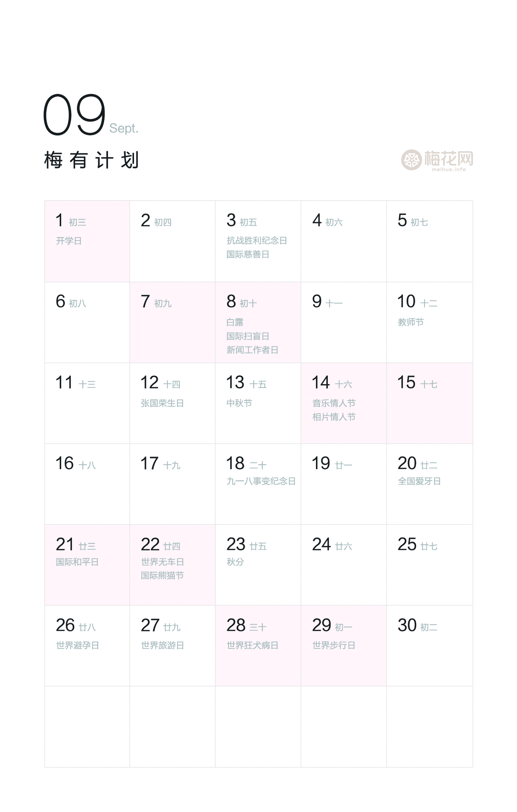Click the 九一八事变纪念日 label
517x812 pixels.
coord(261,481)
